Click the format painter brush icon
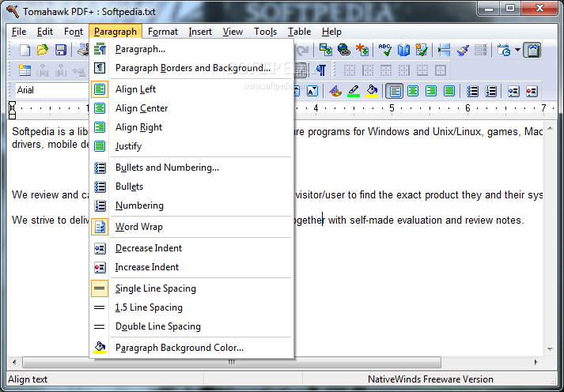This screenshot has height=392, width=564. [463, 50]
